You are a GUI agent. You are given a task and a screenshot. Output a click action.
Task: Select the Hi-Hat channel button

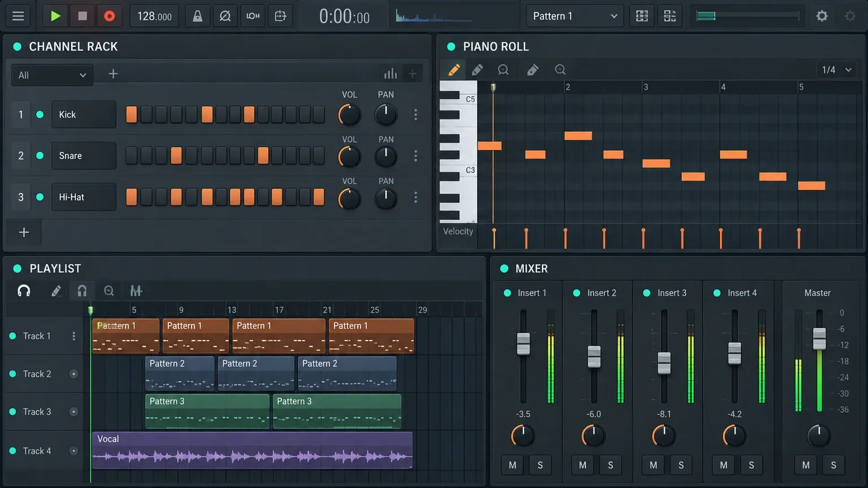[84, 197]
